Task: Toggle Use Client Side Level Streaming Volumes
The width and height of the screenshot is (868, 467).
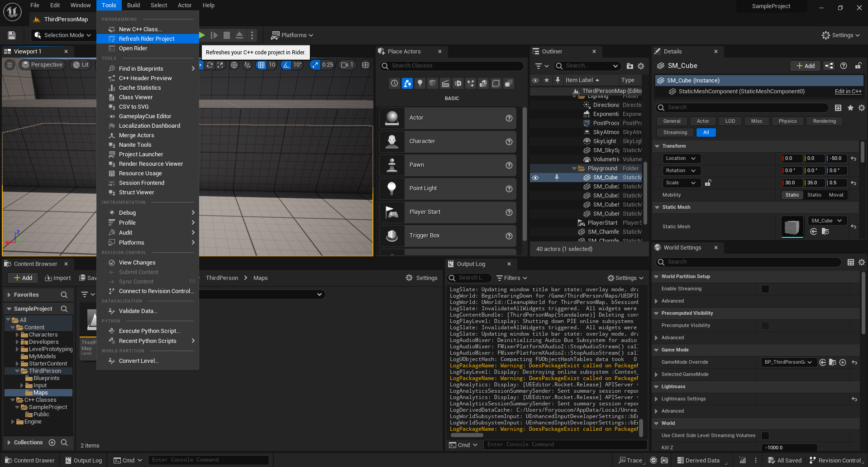Action: tap(765, 436)
